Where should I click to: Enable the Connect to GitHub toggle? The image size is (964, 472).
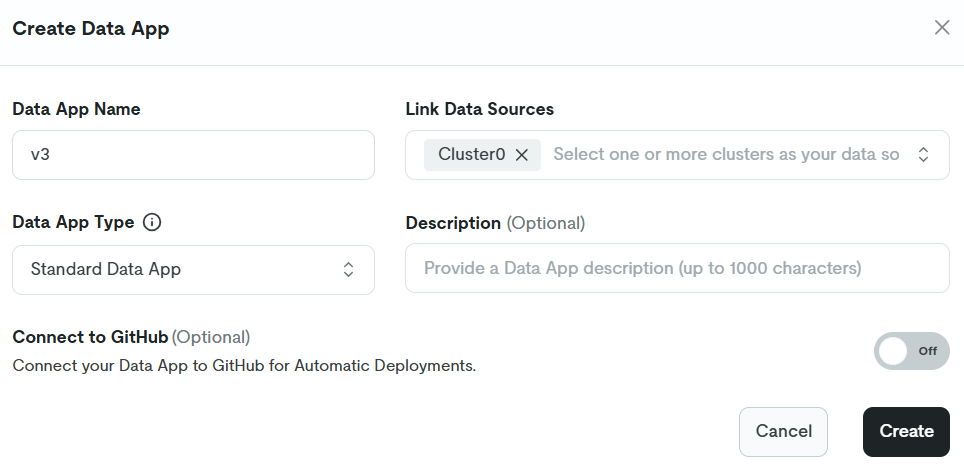point(911,351)
